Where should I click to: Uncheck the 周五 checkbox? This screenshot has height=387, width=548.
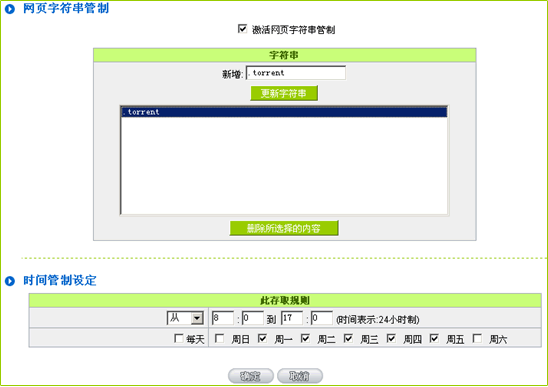click(x=434, y=338)
